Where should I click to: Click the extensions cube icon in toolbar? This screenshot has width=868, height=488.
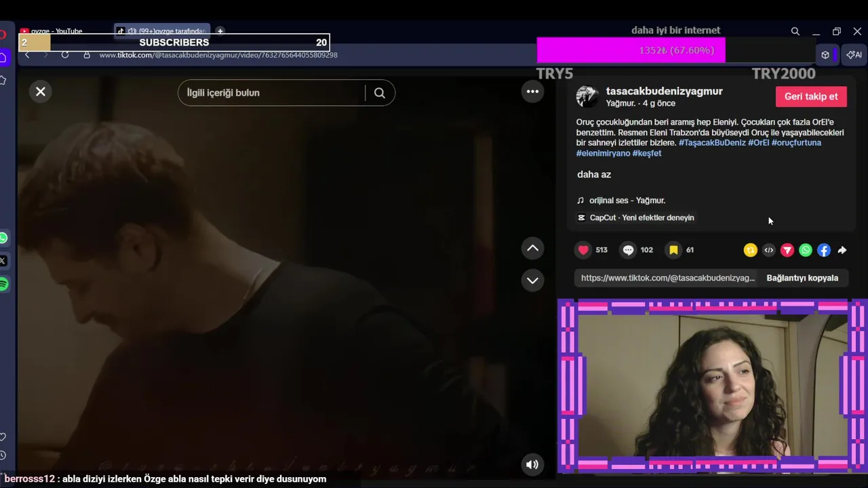point(825,55)
